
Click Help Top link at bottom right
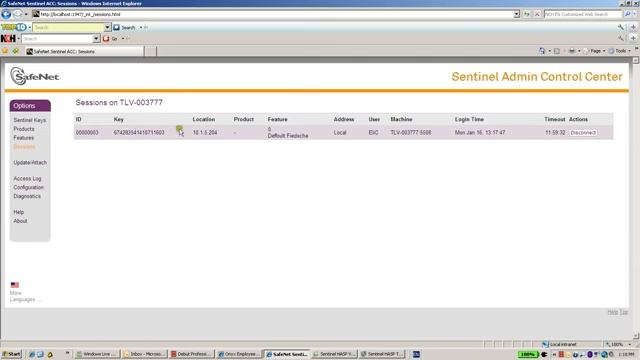[618, 312]
